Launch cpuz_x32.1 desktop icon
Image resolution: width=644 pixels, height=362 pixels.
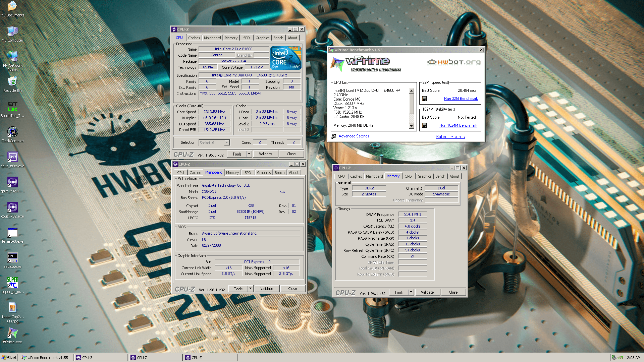[12, 185]
